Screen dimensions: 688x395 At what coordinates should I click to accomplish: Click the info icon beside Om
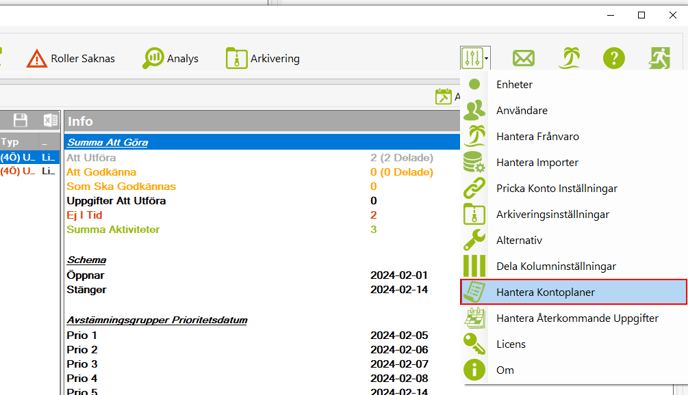[x=474, y=370]
